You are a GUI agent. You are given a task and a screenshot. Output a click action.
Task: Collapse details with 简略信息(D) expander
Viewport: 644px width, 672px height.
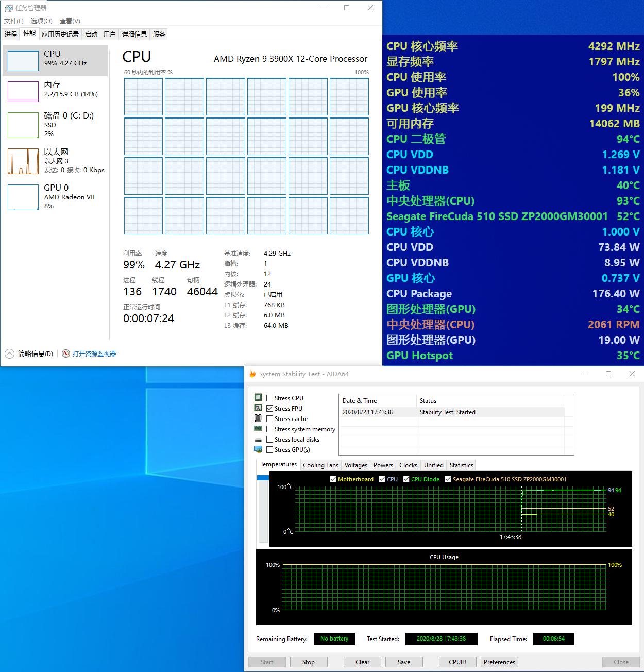(9, 354)
